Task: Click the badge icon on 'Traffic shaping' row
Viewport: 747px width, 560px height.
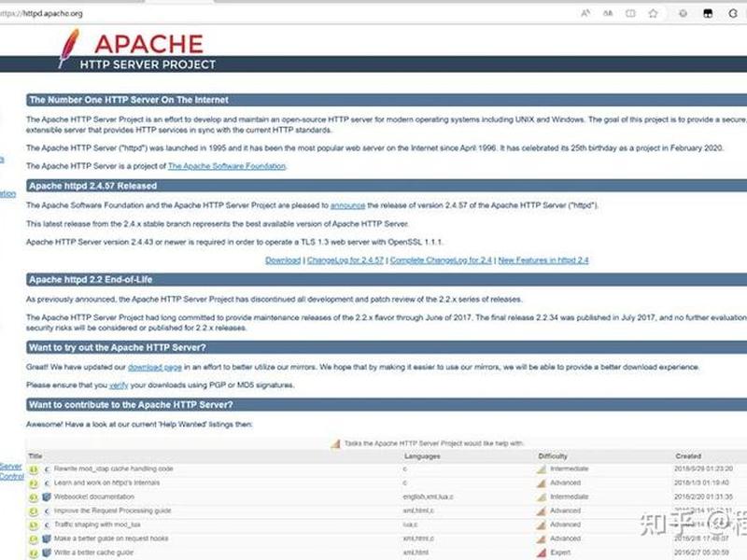Action: [x=34, y=525]
